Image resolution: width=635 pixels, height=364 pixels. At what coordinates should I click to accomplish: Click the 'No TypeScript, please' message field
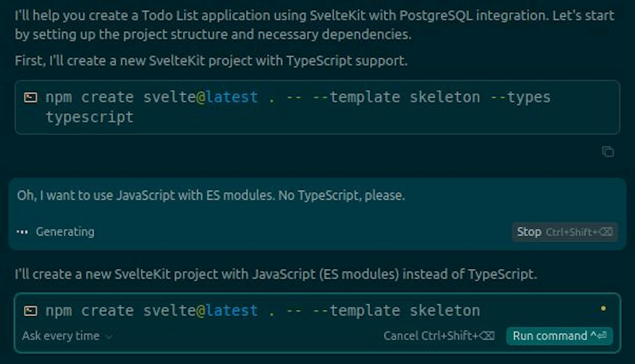[211, 196]
